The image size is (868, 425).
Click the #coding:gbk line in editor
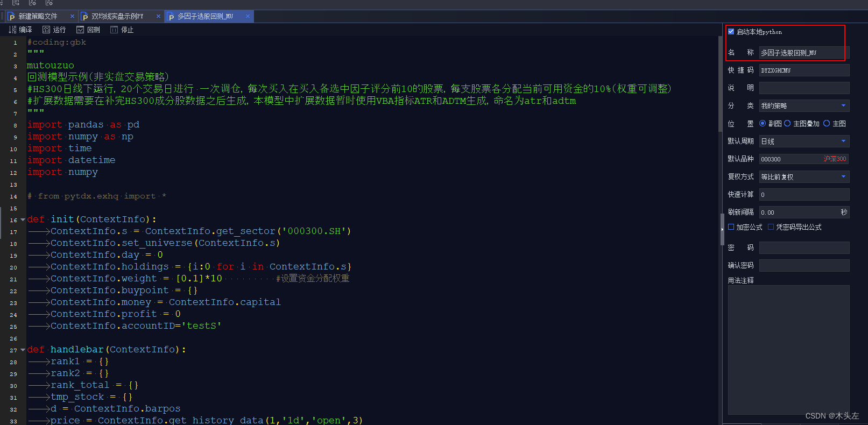click(57, 42)
